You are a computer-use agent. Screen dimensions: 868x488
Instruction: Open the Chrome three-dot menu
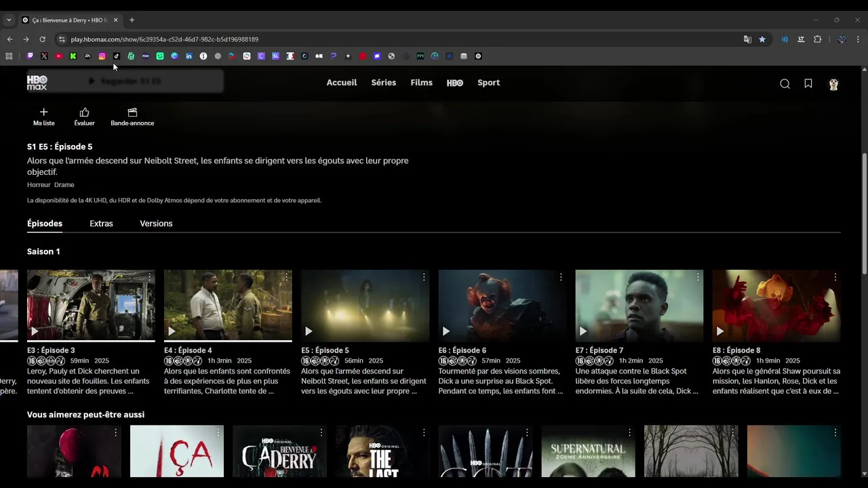(x=858, y=39)
